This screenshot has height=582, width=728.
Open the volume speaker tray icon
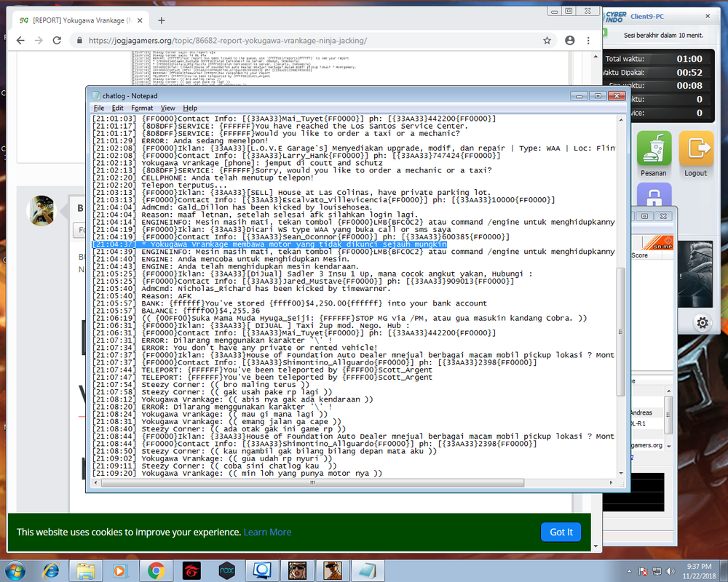[670, 571]
